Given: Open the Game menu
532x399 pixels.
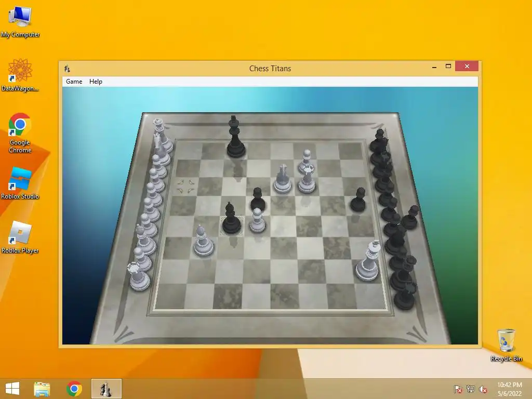Looking at the screenshot, I should click(x=74, y=82).
